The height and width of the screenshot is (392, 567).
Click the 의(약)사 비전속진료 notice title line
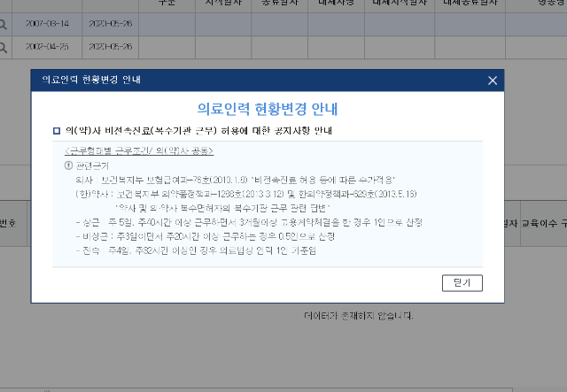pyautogui.click(x=198, y=130)
